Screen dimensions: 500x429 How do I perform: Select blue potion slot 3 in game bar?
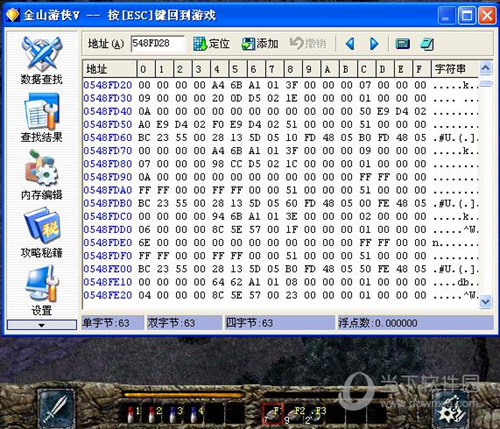pos(176,413)
